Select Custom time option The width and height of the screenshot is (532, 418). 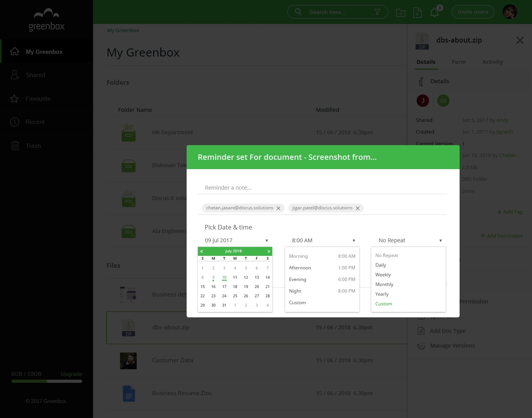click(297, 303)
